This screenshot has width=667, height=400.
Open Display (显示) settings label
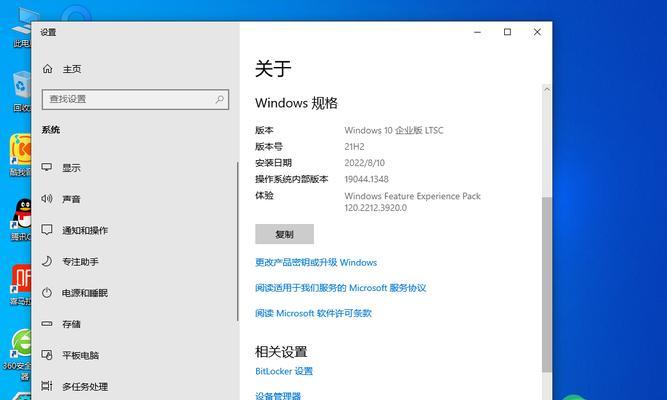[71, 168]
